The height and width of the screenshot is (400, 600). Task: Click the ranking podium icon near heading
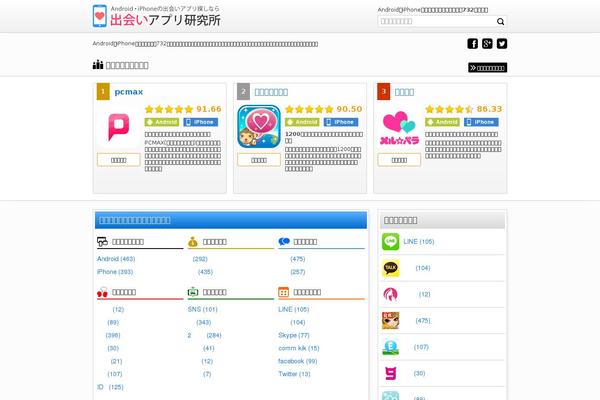[98, 65]
